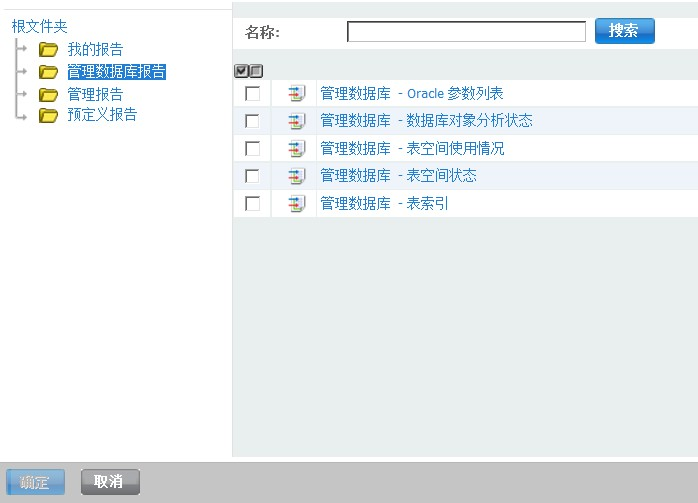This screenshot has height=503, width=698.
Task: Click report icon for 表空间使用情况 row
Action: tap(296, 149)
